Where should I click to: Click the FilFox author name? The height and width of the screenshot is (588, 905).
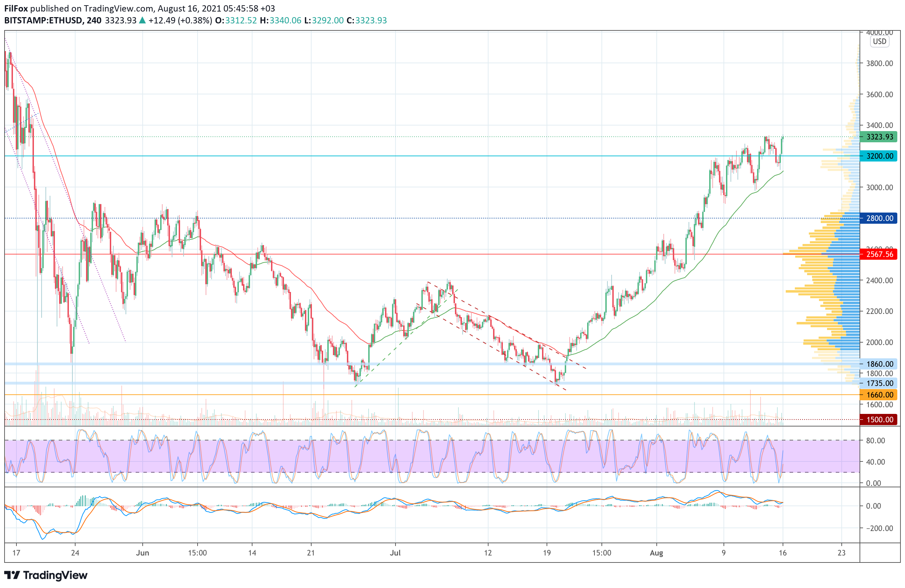pos(16,8)
